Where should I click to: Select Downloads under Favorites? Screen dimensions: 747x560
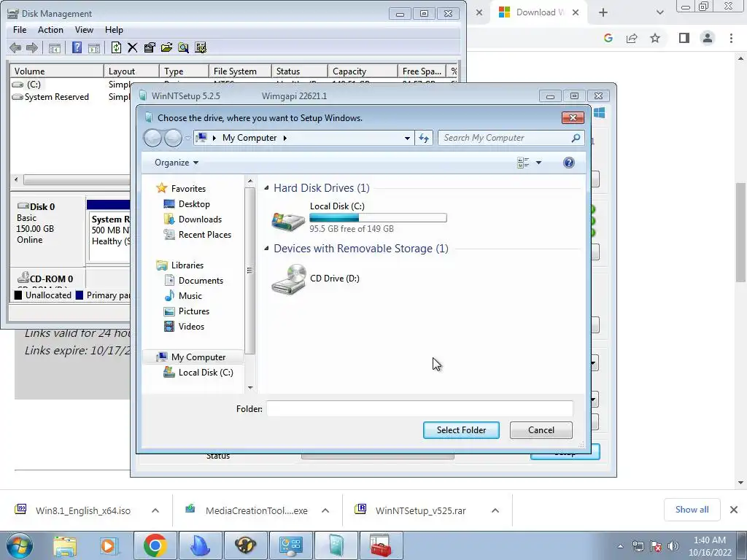point(200,219)
